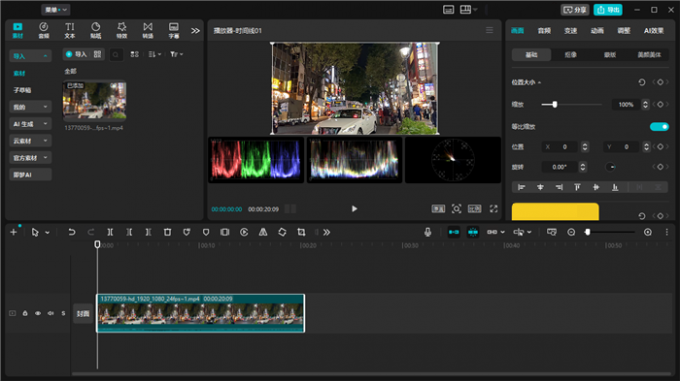Open the stickers panel icon
This screenshot has height=381, width=680.
[x=96, y=30]
